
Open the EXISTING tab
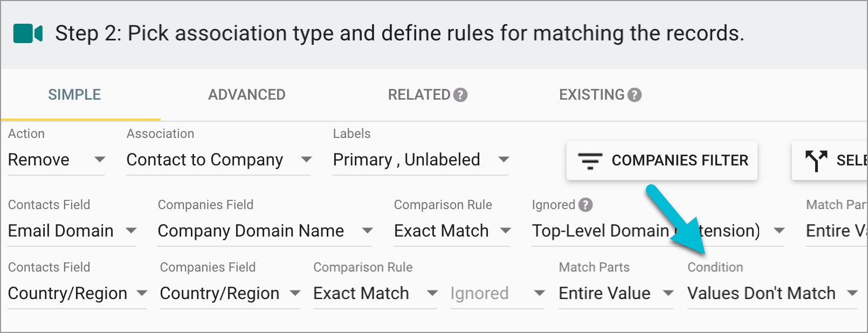click(x=591, y=95)
